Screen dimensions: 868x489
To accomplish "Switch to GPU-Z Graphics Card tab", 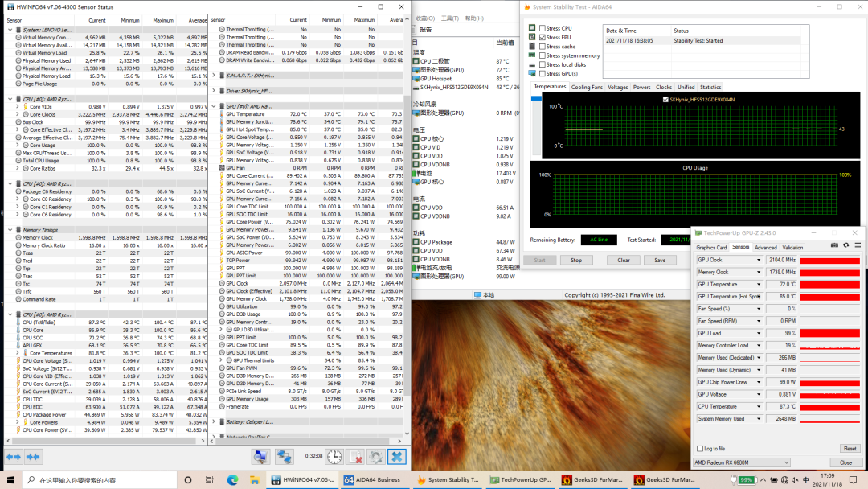I will 711,248.
